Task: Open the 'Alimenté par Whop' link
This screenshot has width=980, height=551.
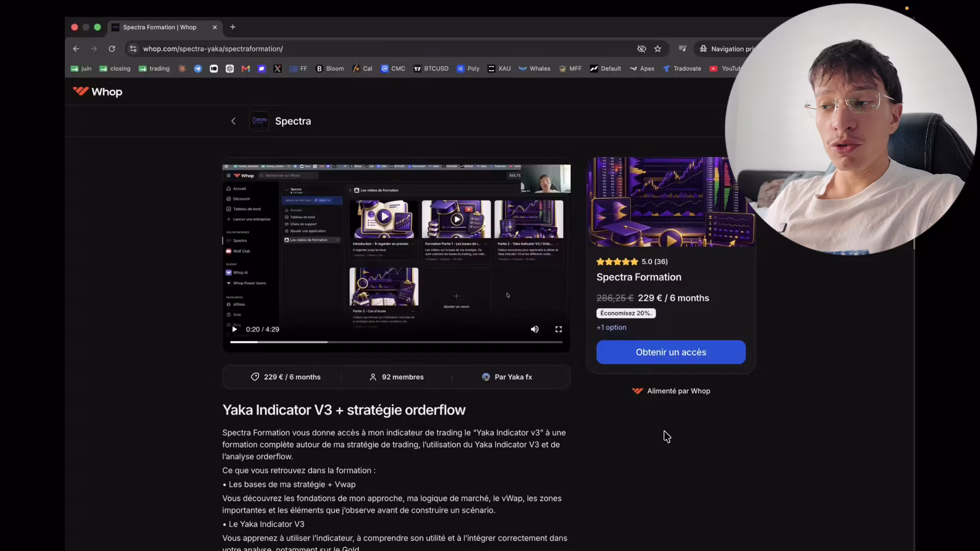Action: click(x=671, y=391)
